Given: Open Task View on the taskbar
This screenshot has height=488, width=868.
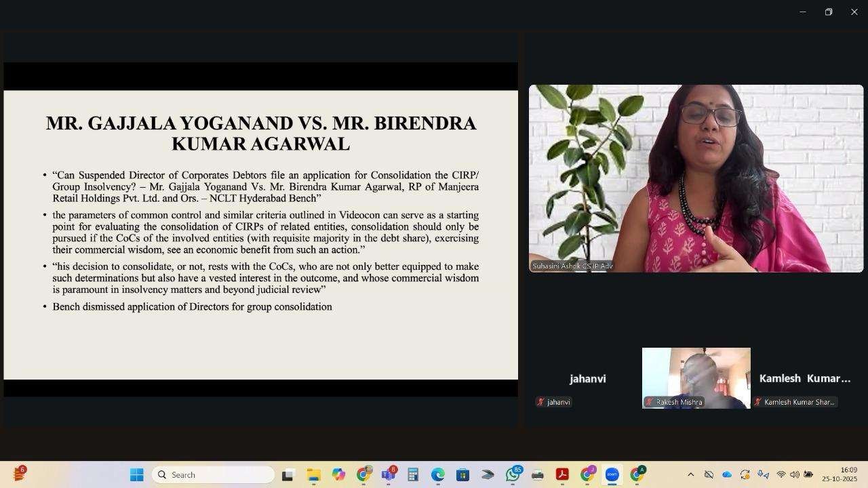Looking at the screenshot, I should click(x=288, y=475).
